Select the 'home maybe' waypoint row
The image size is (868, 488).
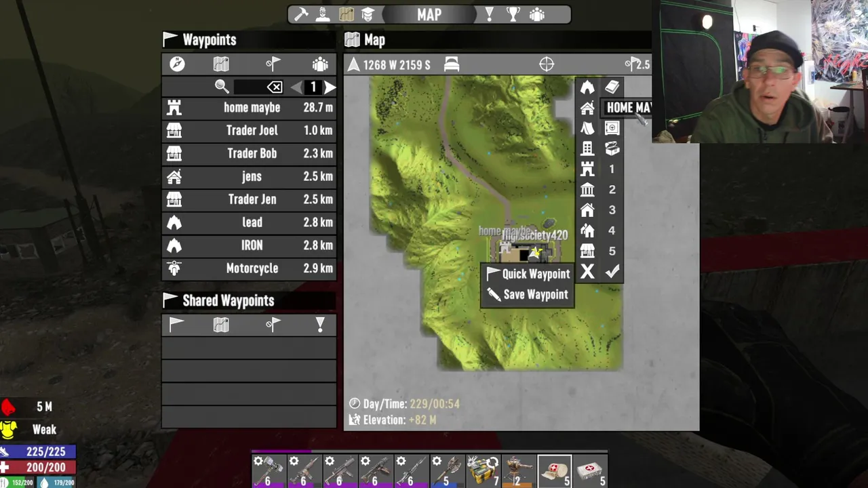coord(249,107)
